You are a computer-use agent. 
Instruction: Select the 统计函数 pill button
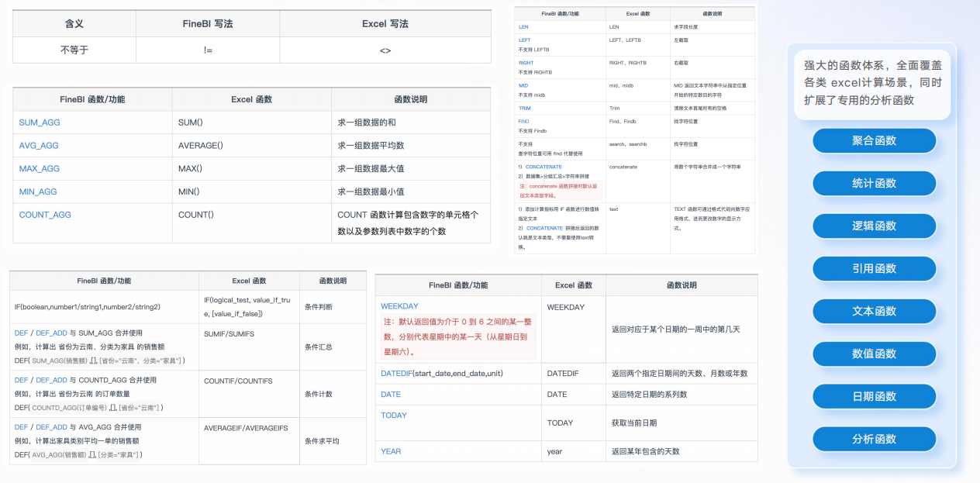[x=874, y=183]
